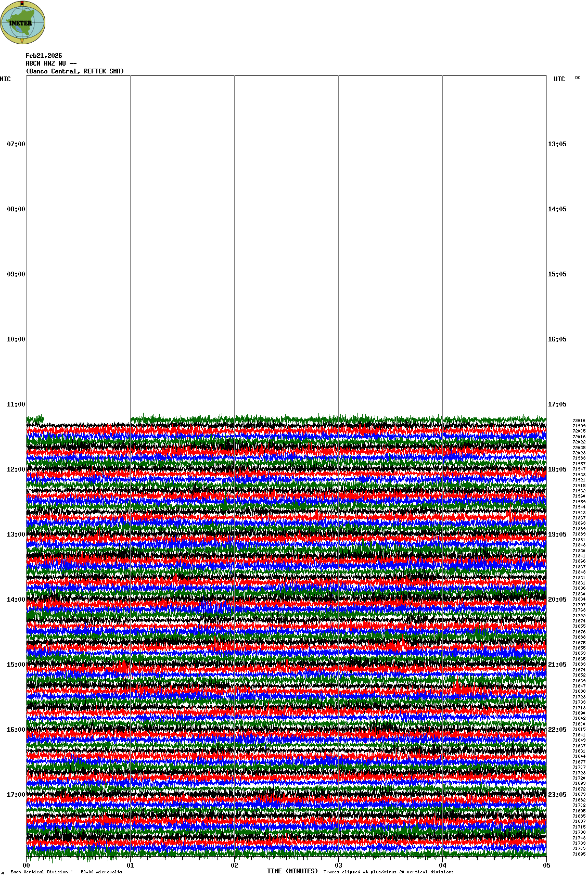Click the Feb21,2026 date label
This screenshot has width=588, height=879.
44,56
